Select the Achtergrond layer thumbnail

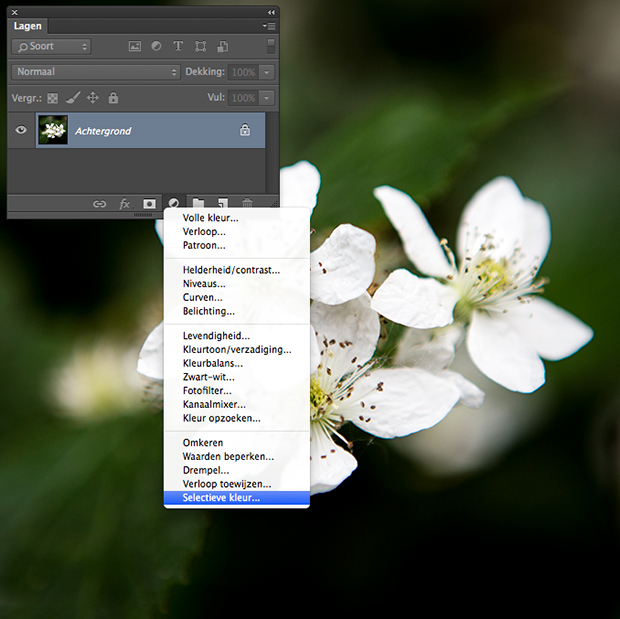click(x=53, y=130)
